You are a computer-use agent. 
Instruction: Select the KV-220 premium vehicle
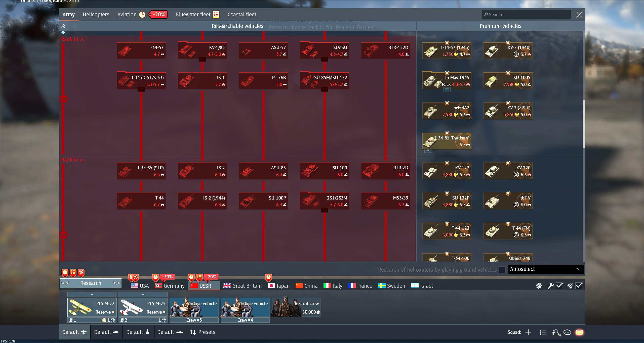[x=508, y=171]
